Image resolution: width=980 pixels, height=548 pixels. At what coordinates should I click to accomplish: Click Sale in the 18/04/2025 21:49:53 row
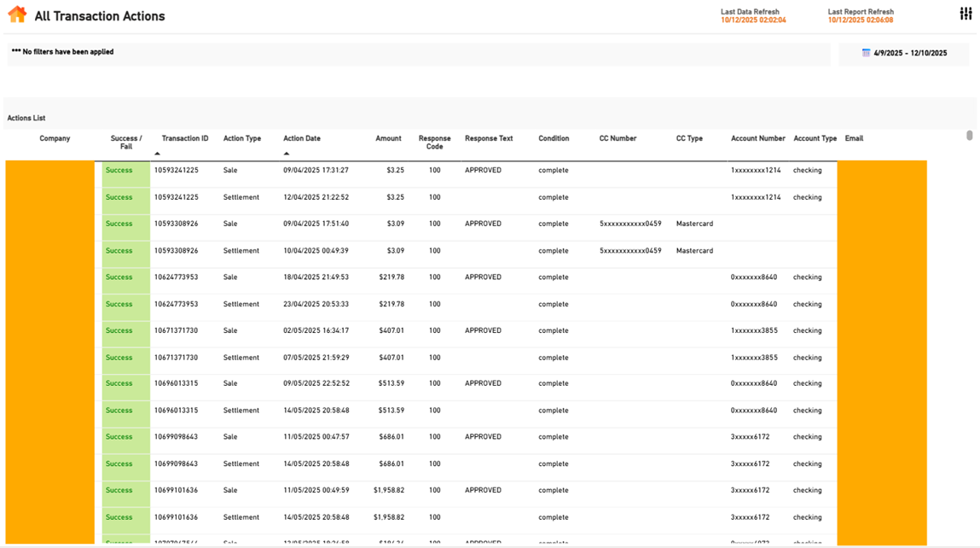(230, 277)
